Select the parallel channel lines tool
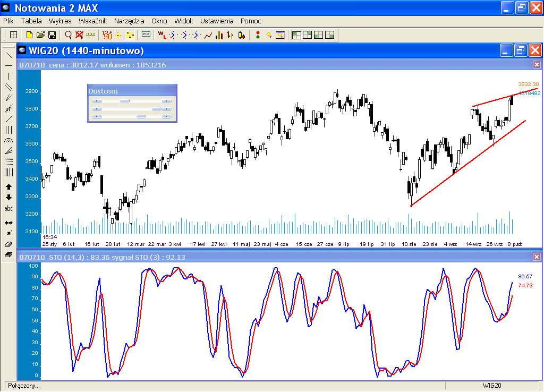 click(x=8, y=87)
